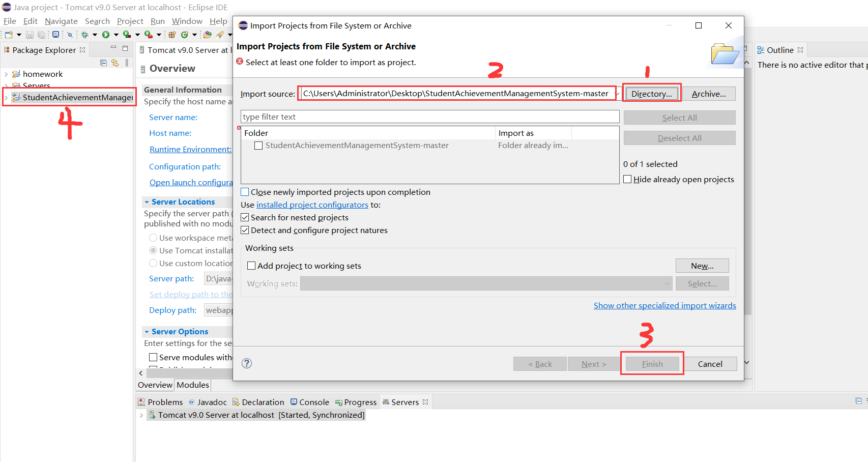Screen dimensions: 868x462
Task: Click the Open Console monitor icon in toolbar
Action: coord(55,35)
